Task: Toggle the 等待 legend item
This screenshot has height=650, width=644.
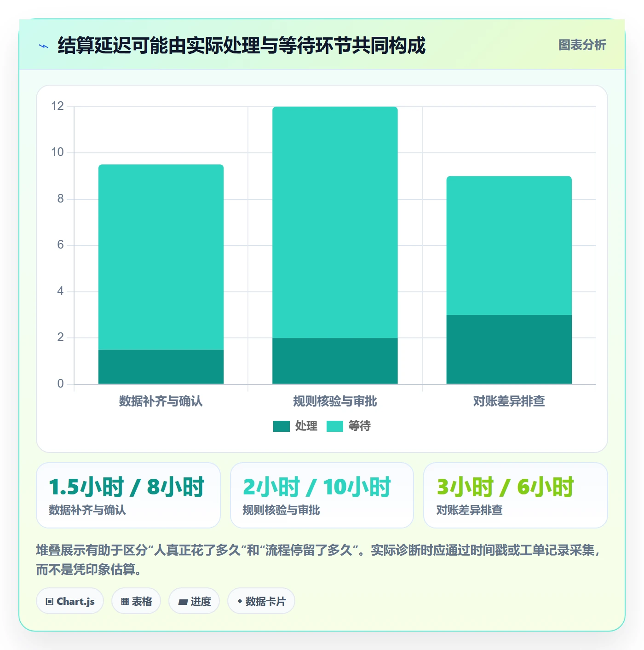Action: click(349, 426)
